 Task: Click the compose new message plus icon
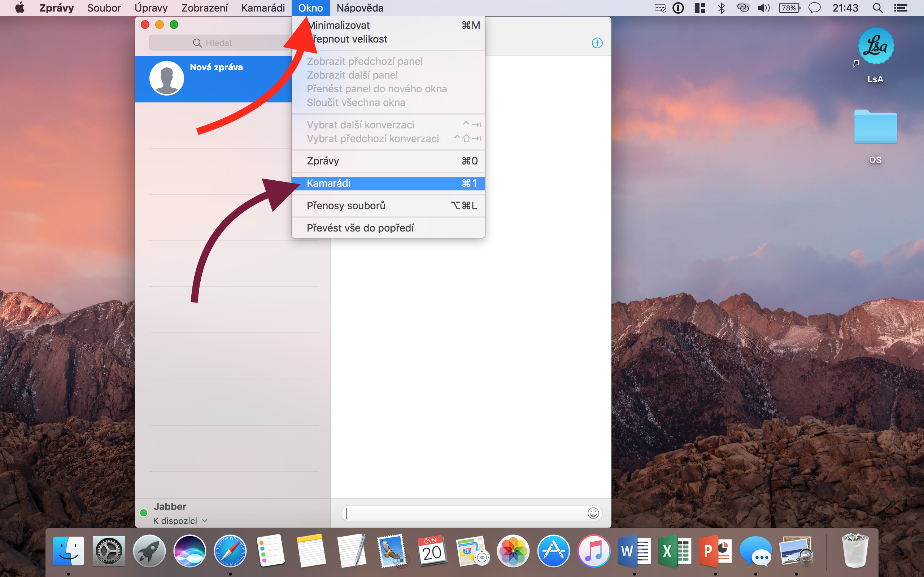[x=597, y=43]
